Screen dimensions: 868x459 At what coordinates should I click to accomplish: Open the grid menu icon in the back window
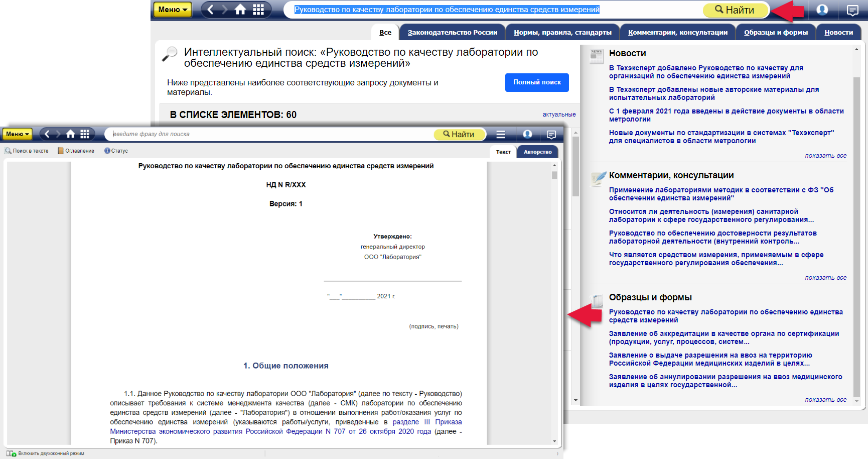tap(258, 10)
